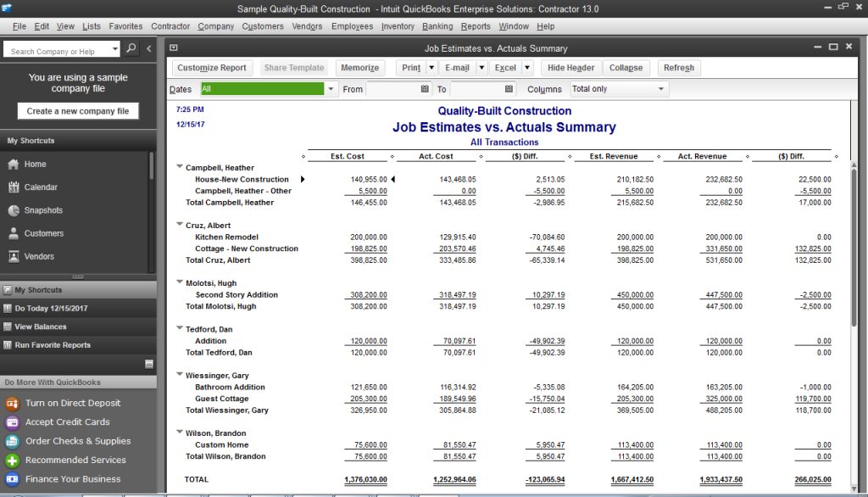This screenshot has width=868, height=497.
Task: Click the company search magnifying glass
Action: tap(130, 50)
